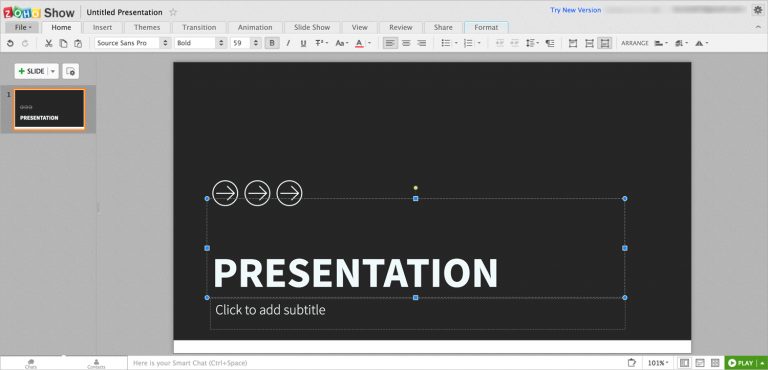
Task: Toggle Italic formatting
Action: [288, 43]
